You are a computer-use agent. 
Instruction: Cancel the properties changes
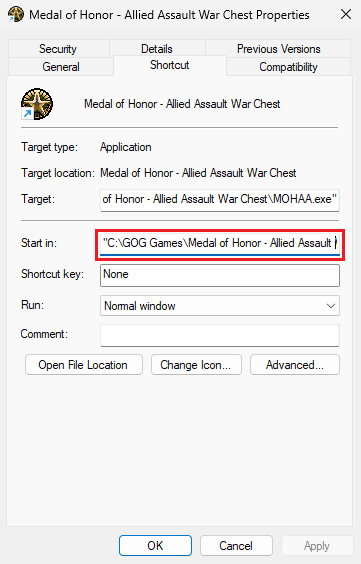coord(236,546)
